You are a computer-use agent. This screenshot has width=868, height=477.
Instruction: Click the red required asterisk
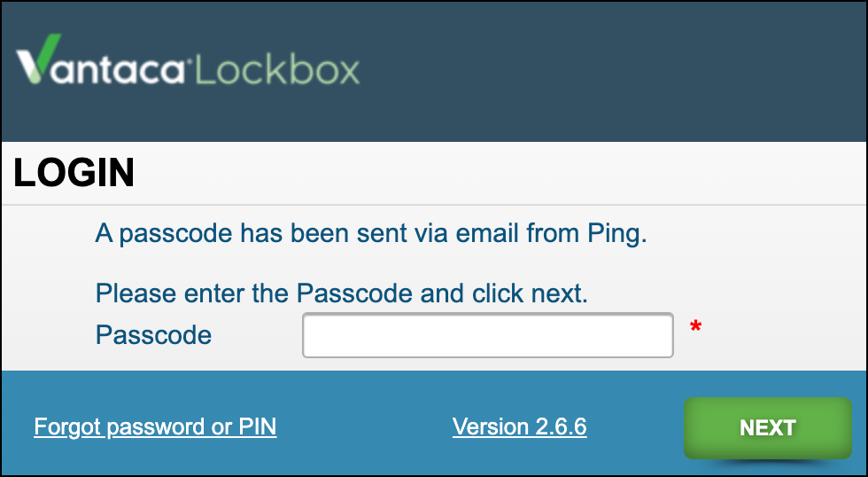pos(695,329)
